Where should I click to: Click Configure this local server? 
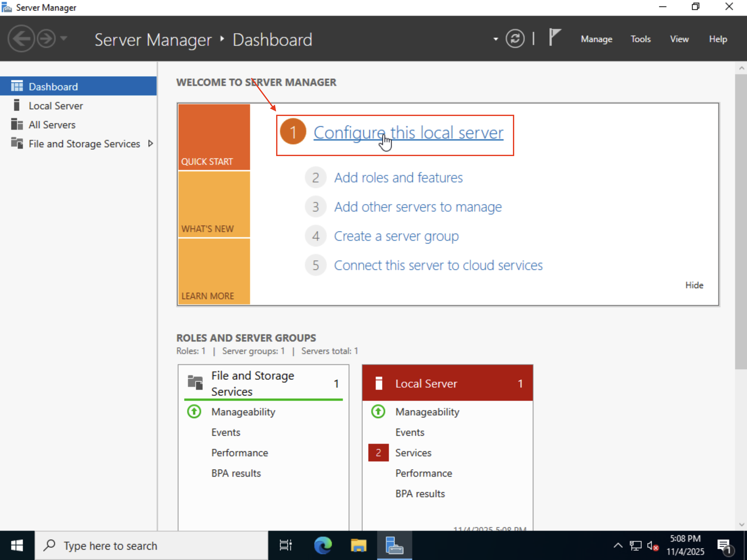(x=408, y=132)
